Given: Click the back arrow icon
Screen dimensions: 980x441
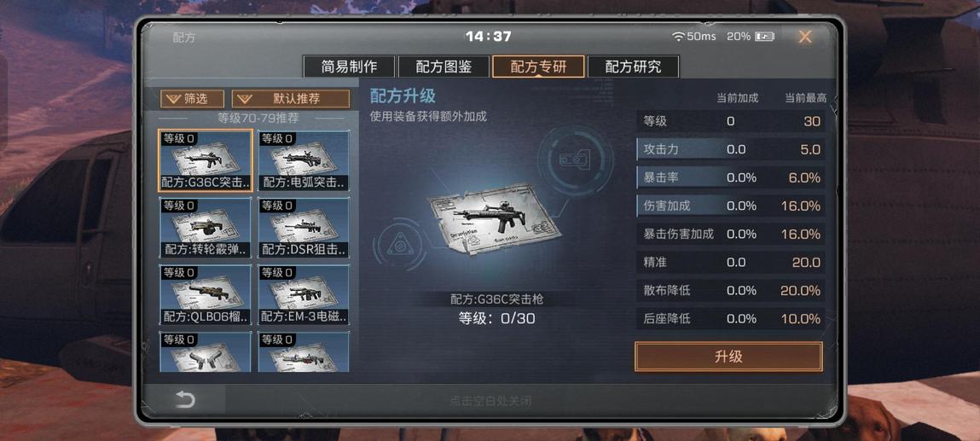Looking at the screenshot, I should click(185, 399).
